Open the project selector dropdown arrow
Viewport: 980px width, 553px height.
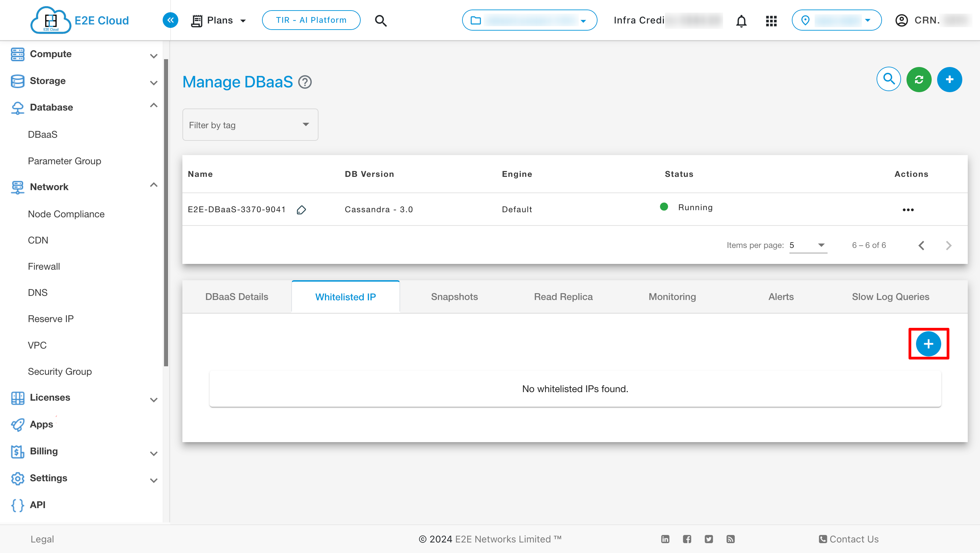(x=583, y=21)
